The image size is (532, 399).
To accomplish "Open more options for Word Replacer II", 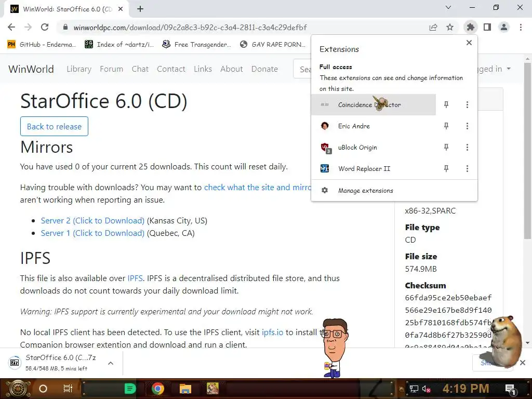I will [467, 169].
